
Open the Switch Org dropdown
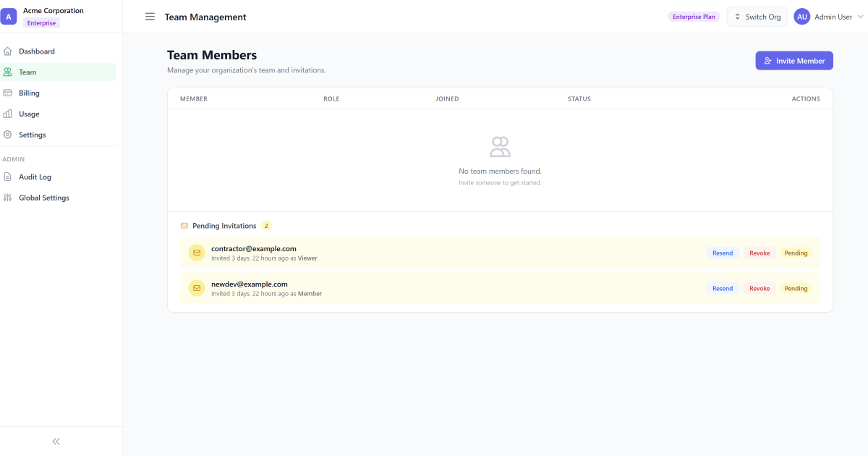pos(757,17)
